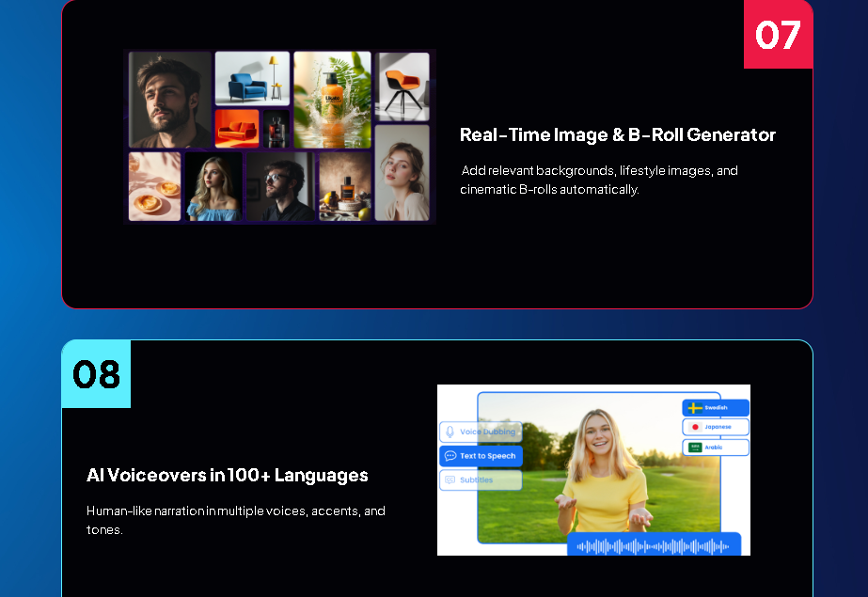Screen dimensions: 868x597
Task: Click the audio waveform bar
Action: click(654, 546)
